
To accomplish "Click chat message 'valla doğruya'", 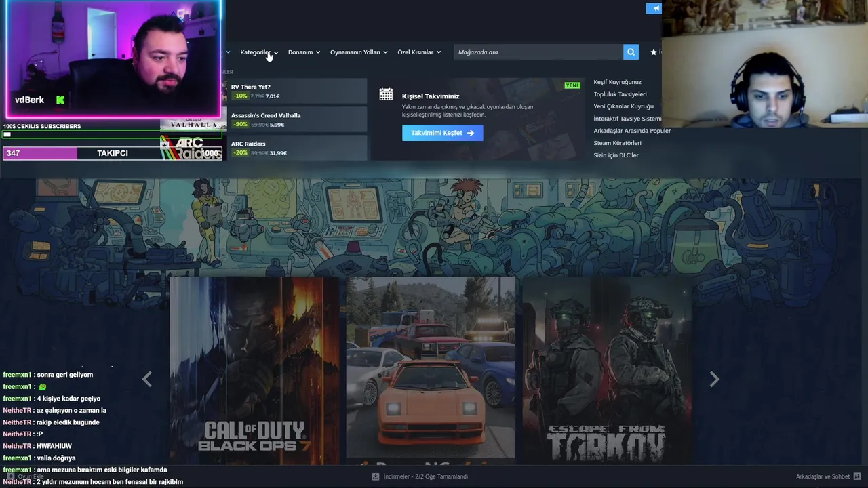I will point(56,458).
